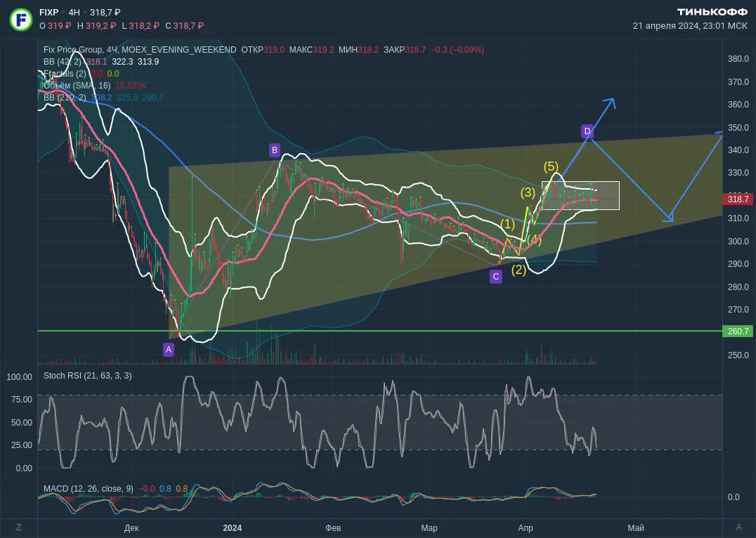Click the Дек label on time axis
Image resolution: width=756 pixels, height=538 pixels.
(131, 528)
